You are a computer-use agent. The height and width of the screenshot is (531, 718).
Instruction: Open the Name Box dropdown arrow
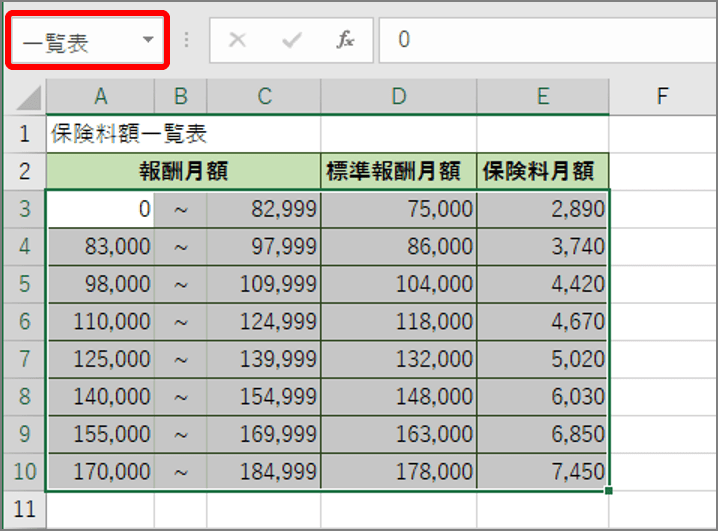(148, 40)
